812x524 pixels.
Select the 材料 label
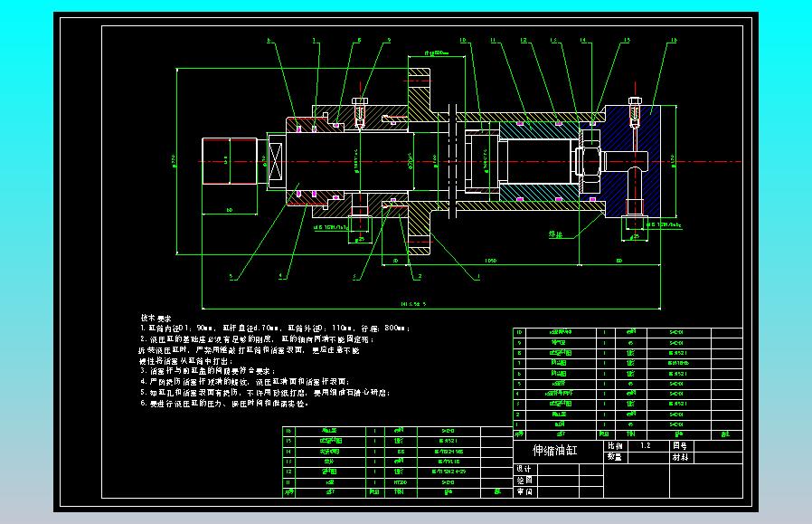[x=680, y=457]
